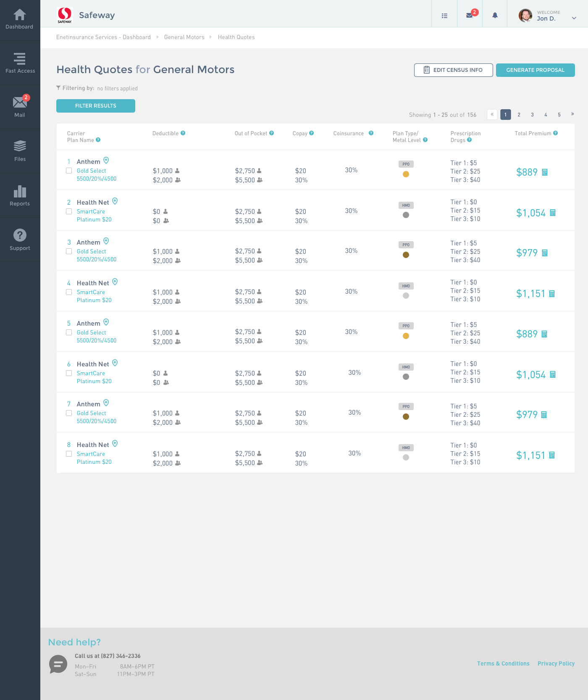Click the dark gray metal dot in row 2
Viewport: 588px width, 700px height.
coord(406,215)
